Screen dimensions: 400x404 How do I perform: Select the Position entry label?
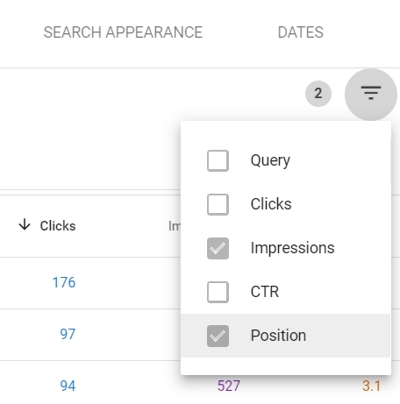(278, 335)
